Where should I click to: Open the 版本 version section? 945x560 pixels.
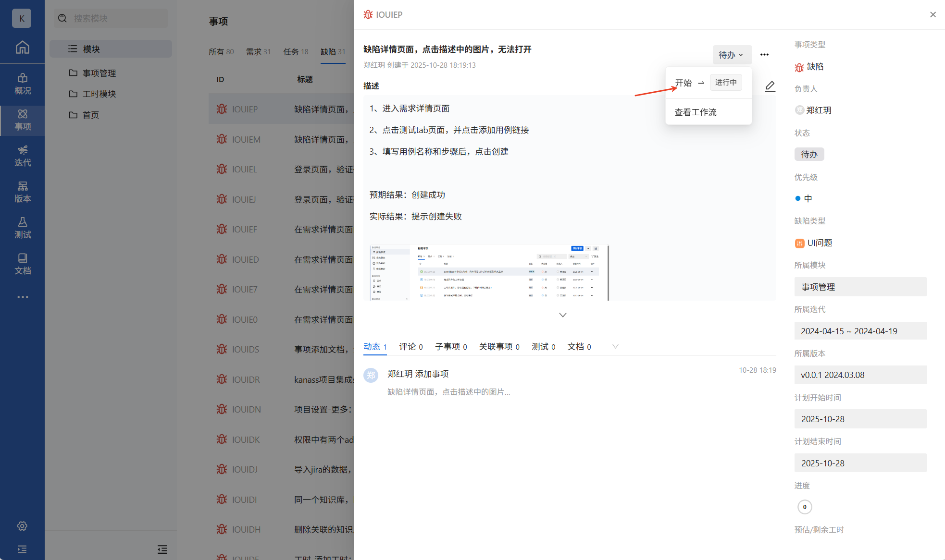(22, 192)
